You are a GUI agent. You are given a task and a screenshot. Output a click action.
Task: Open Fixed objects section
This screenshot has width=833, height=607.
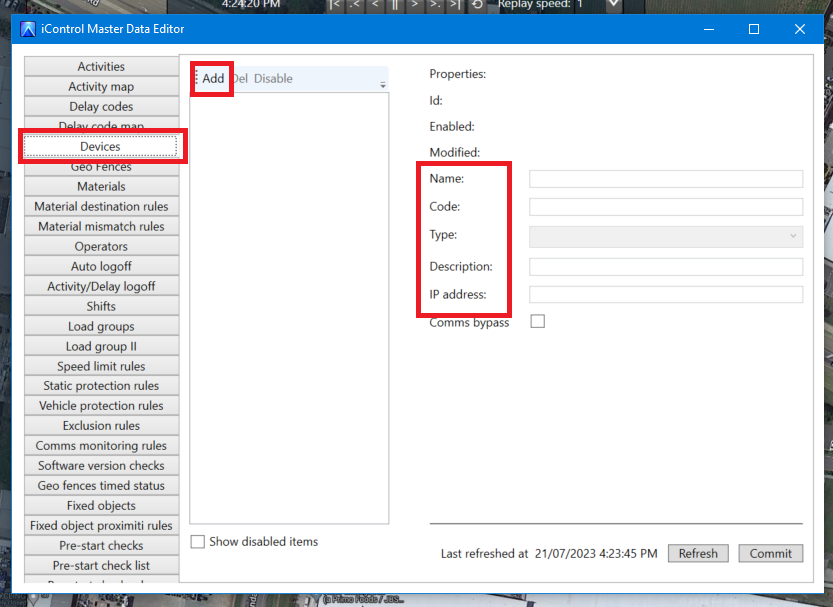click(101, 506)
